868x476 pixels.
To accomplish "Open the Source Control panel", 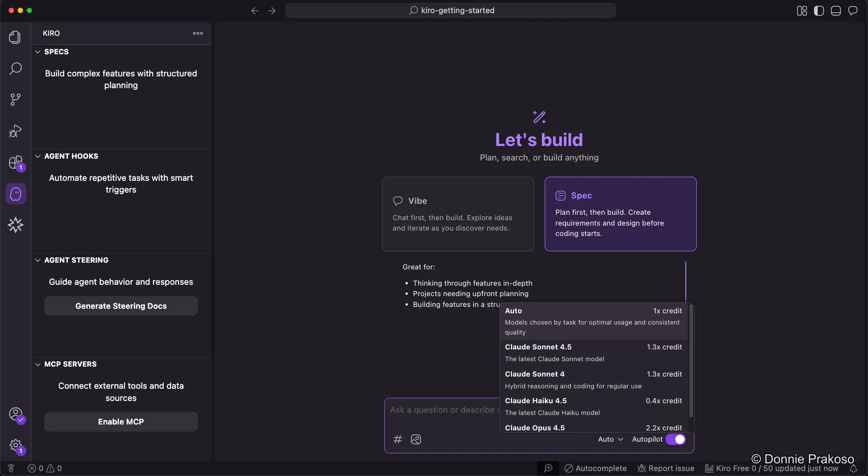I will click(x=15, y=99).
